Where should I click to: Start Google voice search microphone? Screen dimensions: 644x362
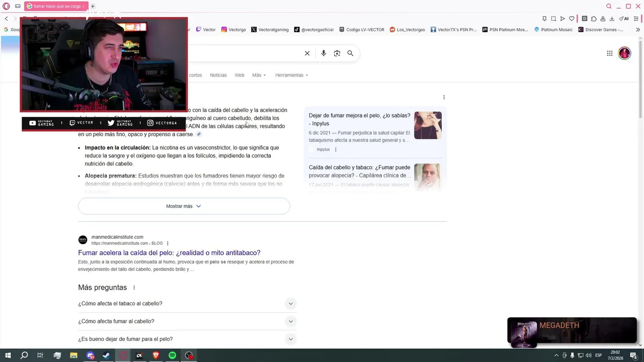[324, 53]
